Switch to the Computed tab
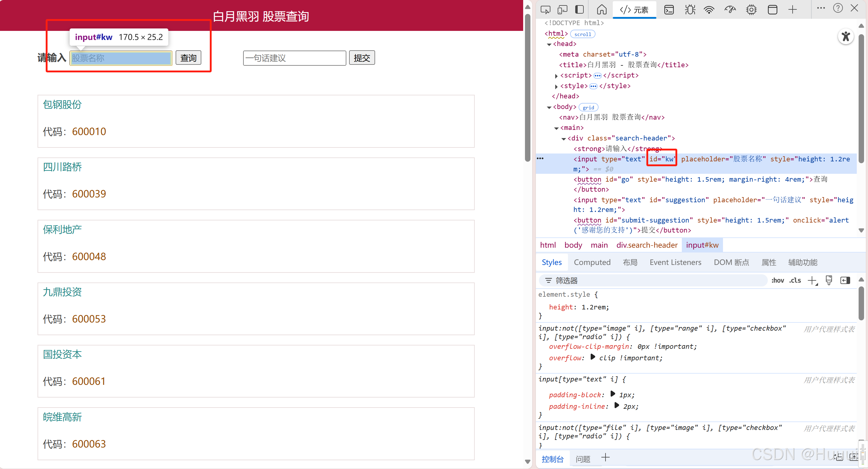This screenshot has width=868, height=469. pyautogui.click(x=592, y=262)
